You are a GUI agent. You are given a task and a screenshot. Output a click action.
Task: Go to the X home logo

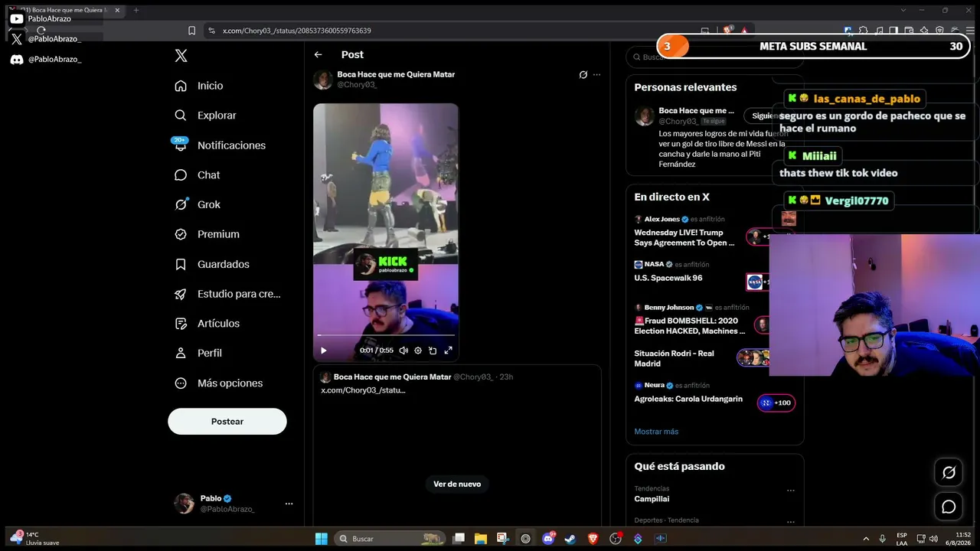pyautogui.click(x=181, y=55)
